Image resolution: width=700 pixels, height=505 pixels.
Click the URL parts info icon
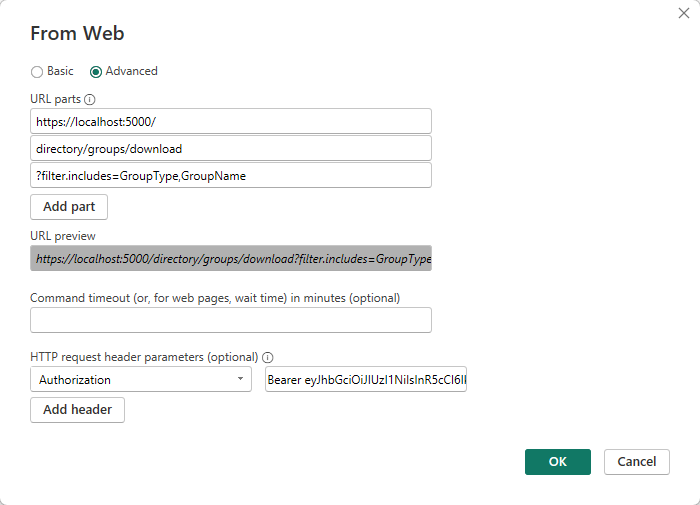click(90, 100)
